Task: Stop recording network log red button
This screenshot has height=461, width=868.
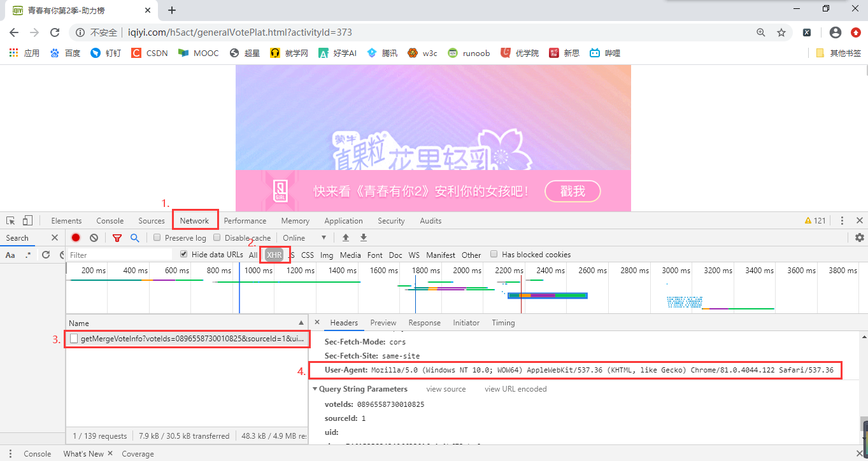Action: click(76, 238)
